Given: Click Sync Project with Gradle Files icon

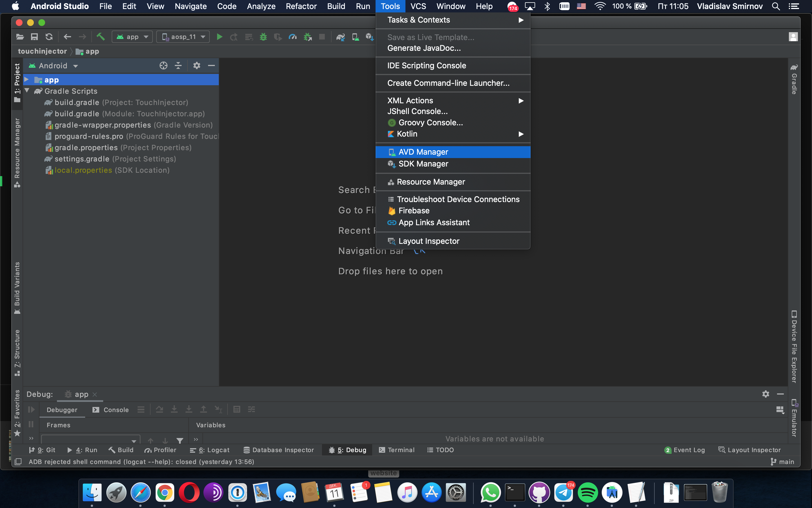Looking at the screenshot, I should click(x=341, y=37).
